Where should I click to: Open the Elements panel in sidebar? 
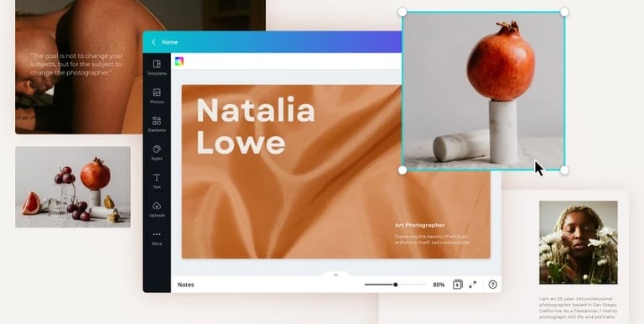coord(157,124)
